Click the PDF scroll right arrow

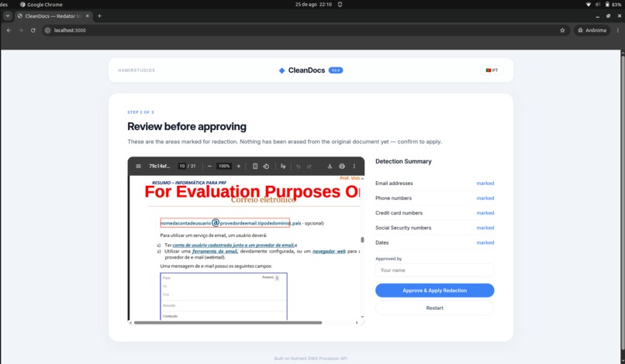357,323
